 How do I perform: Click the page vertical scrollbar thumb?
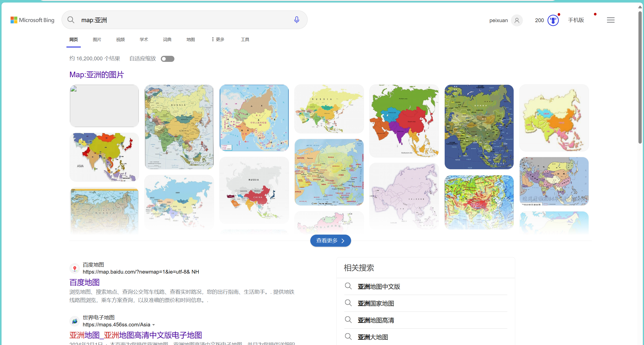tap(640, 77)
